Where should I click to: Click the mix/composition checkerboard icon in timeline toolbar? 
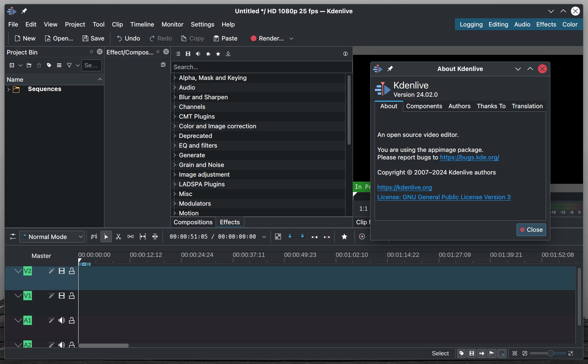pyautogui.click(x=278, y=236)
